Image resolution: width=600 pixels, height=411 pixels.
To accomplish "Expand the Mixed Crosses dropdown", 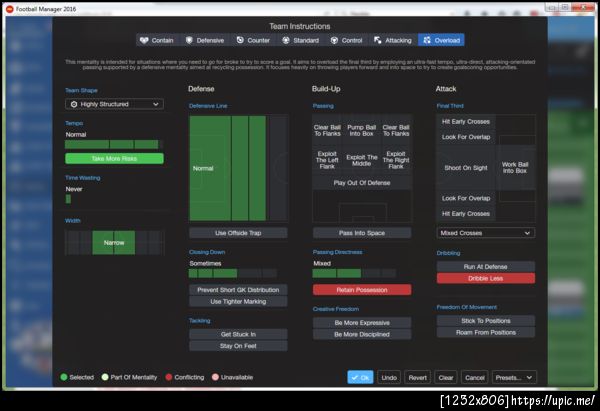I will (486, 233).
